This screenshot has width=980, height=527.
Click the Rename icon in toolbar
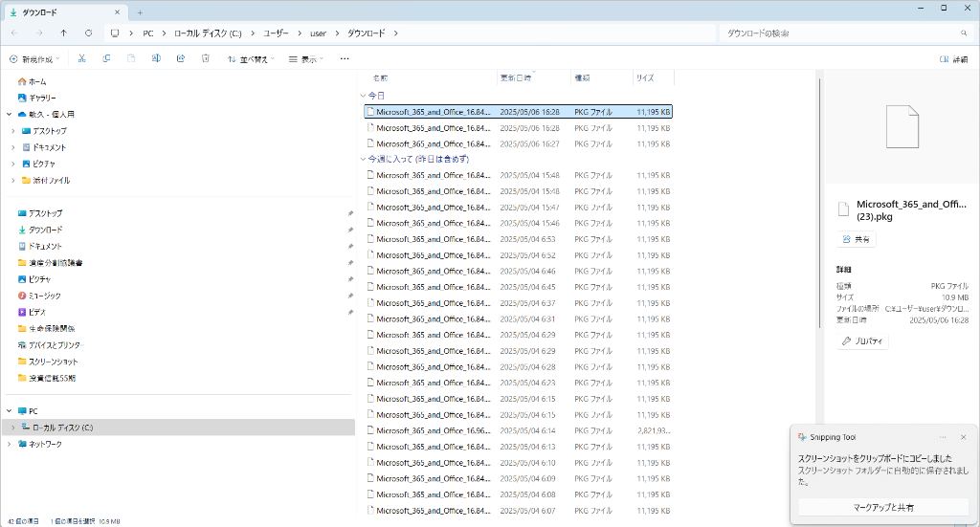point(156,58)
